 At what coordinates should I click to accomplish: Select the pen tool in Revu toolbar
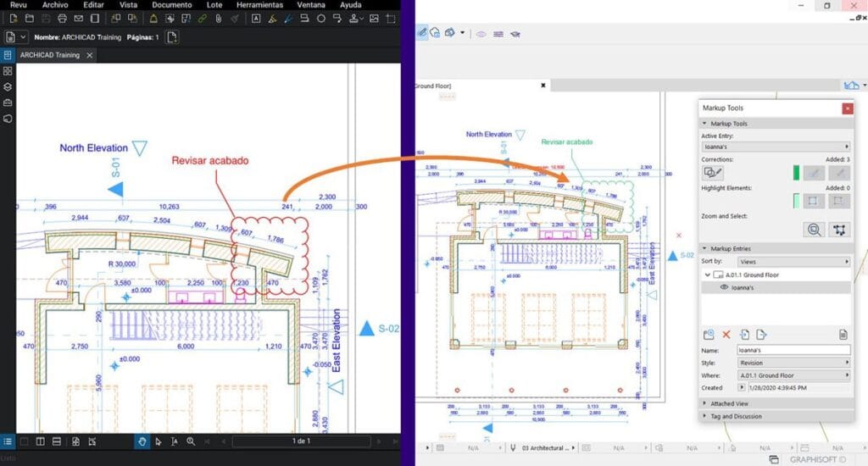point(288,19)
